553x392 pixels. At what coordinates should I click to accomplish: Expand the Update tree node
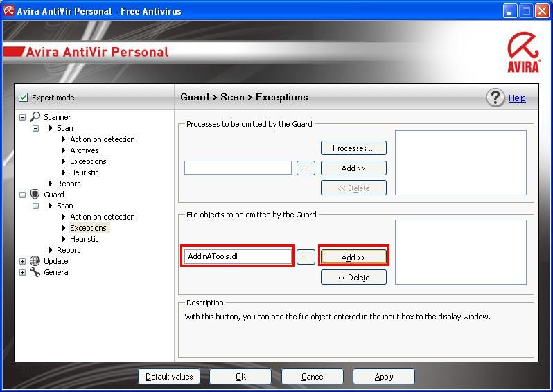(x=23, y=261)
